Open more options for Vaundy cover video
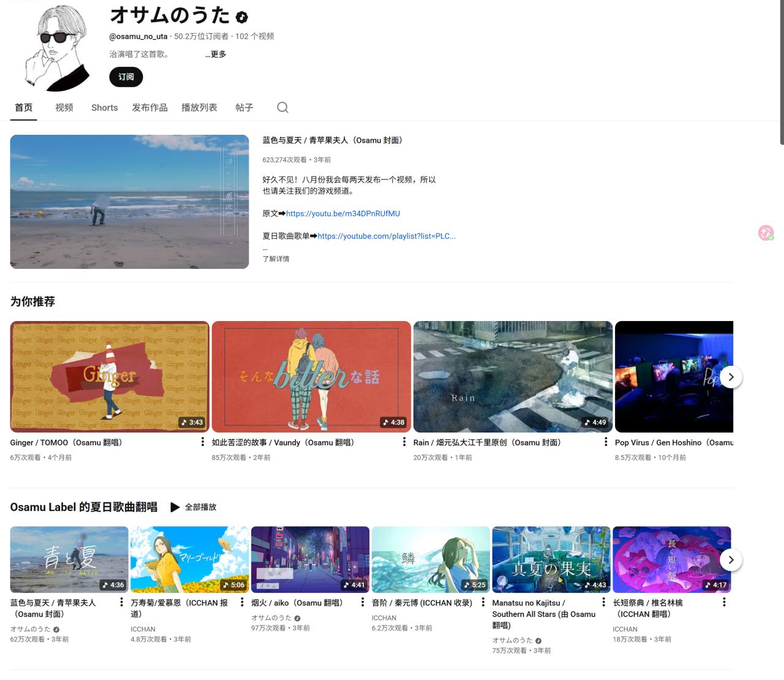The image size is (784, 680). pos(404,442)
